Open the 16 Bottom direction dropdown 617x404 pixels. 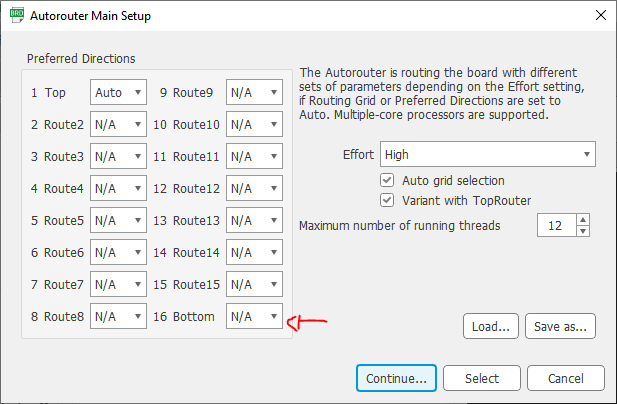click(x=254, y=316)
